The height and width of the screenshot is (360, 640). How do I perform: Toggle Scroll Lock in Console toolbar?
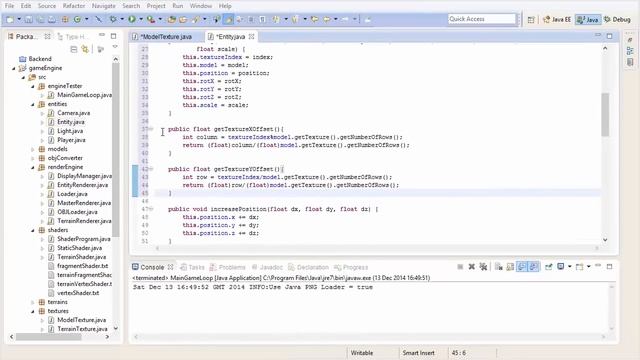[510, 267]
